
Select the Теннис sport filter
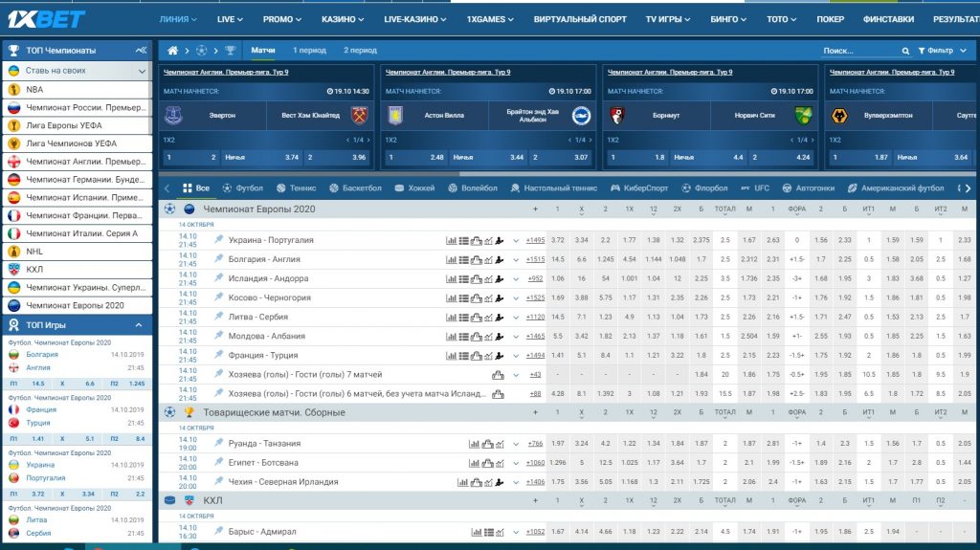pyautogui.click(x=296, y=188)
